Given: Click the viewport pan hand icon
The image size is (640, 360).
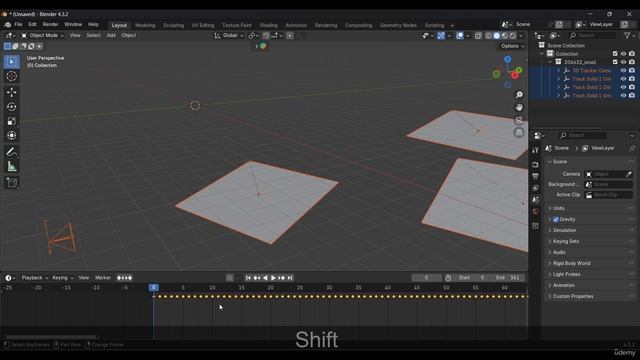Looking at the screenshot, I should (519, 107).
